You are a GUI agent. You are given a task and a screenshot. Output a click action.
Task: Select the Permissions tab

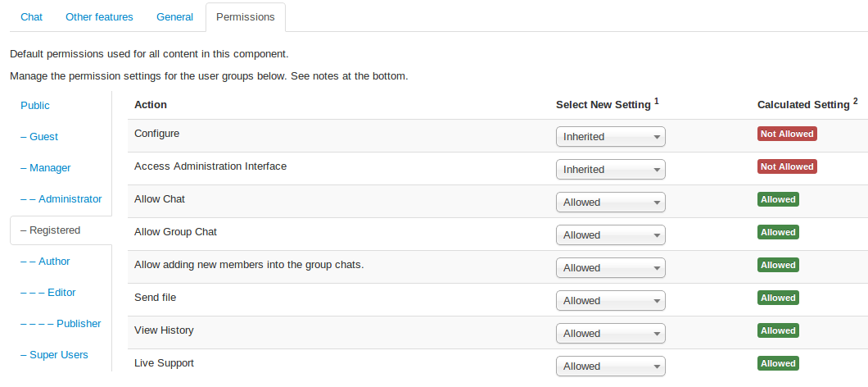(246, 16)
